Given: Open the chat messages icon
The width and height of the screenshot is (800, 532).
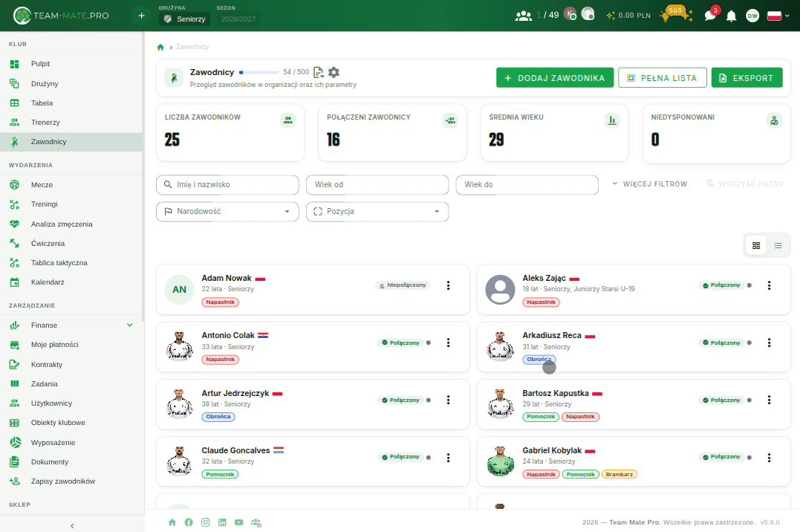Looking at the screenshot, I should 710,16.
